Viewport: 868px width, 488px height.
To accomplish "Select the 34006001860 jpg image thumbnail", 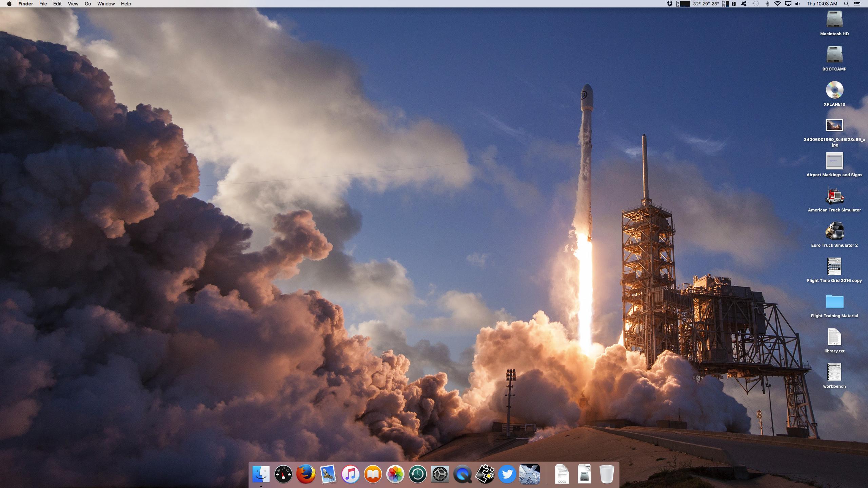I will (834, 125).
